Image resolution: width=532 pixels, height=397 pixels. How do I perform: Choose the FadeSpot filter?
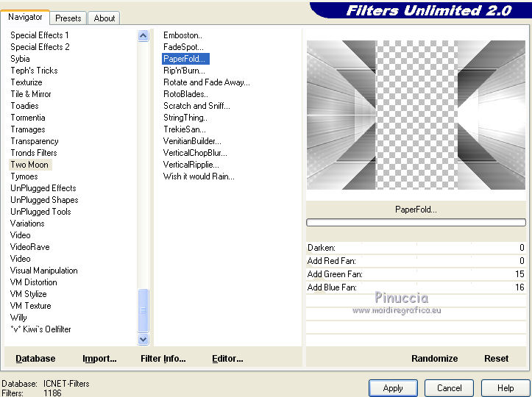click(183, 47)
